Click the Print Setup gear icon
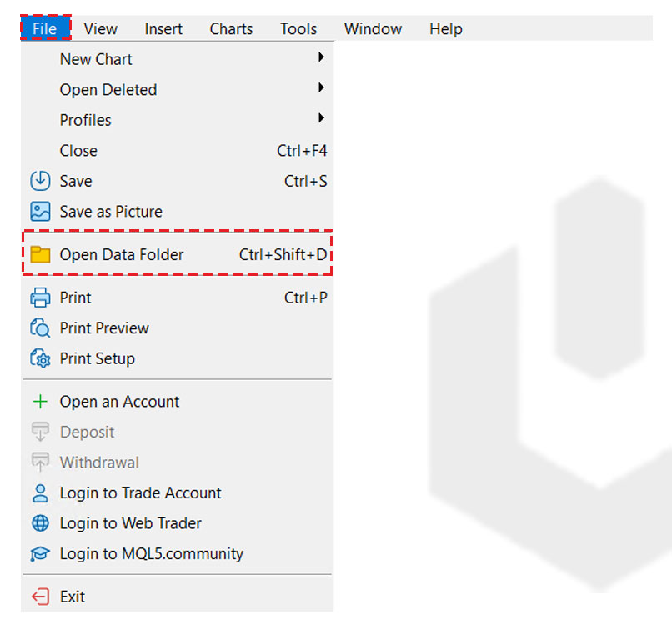 click(40, 358)
